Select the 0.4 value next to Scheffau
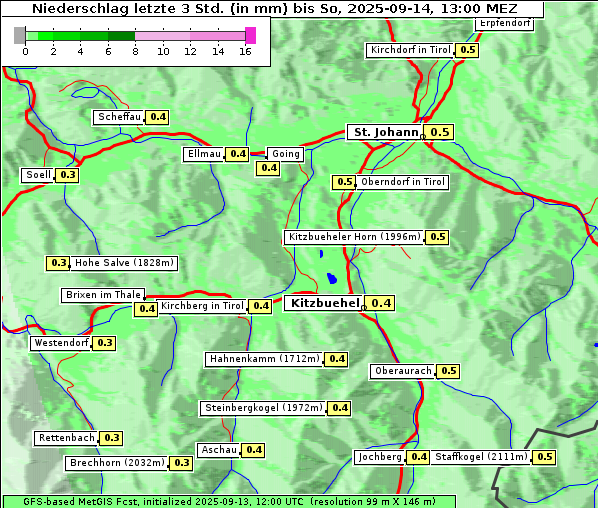Image resolution: width=598 pixels, height=508 pixels. click(x=158, y=117)
